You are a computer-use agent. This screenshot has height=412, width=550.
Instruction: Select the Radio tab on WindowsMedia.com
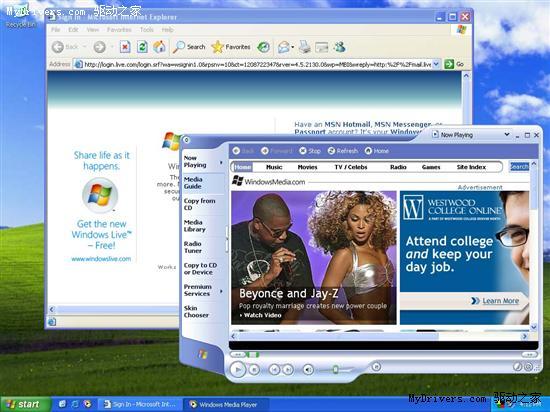click(398, 167)
